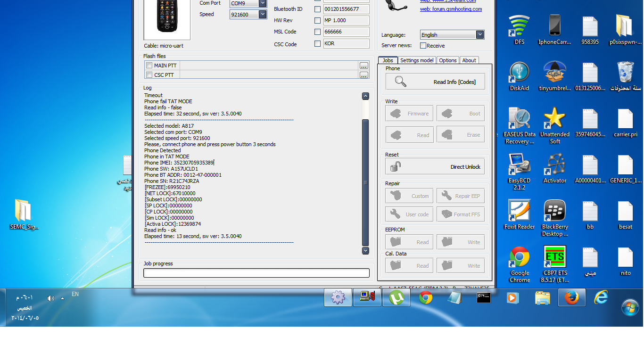The image size is (644, 362).
Task: Click the Read Info [Codes] button
Action: tap(435, 82)
